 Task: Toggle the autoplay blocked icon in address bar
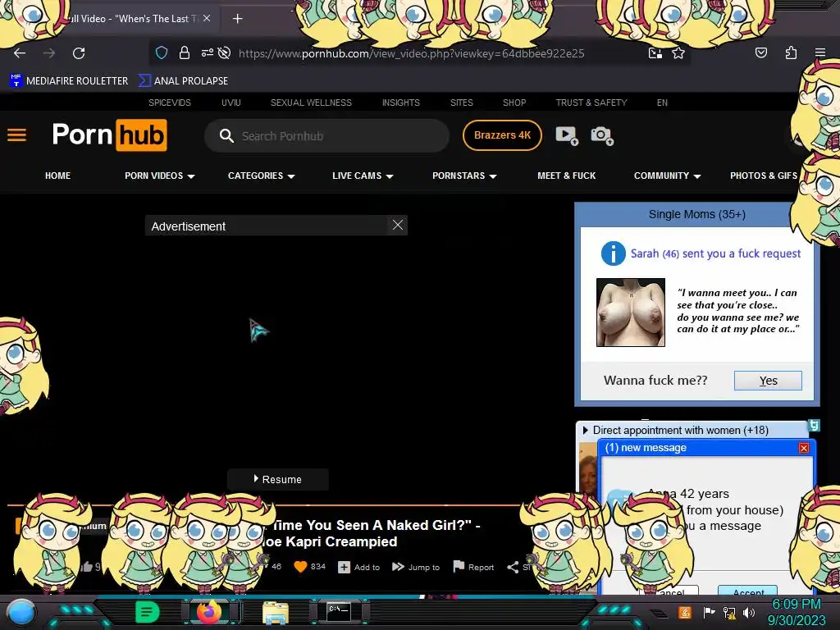click(x=225, y=52)
